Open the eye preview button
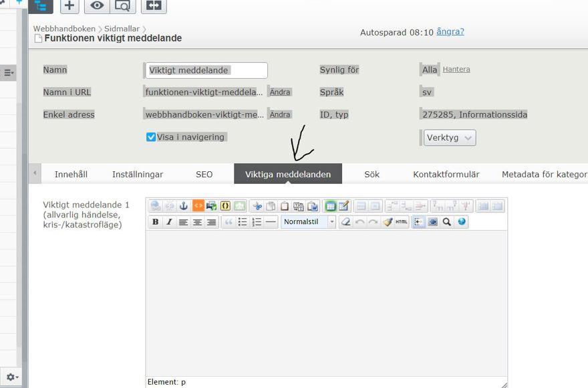This screenshot has width=588, height=388. coord(97,6)
